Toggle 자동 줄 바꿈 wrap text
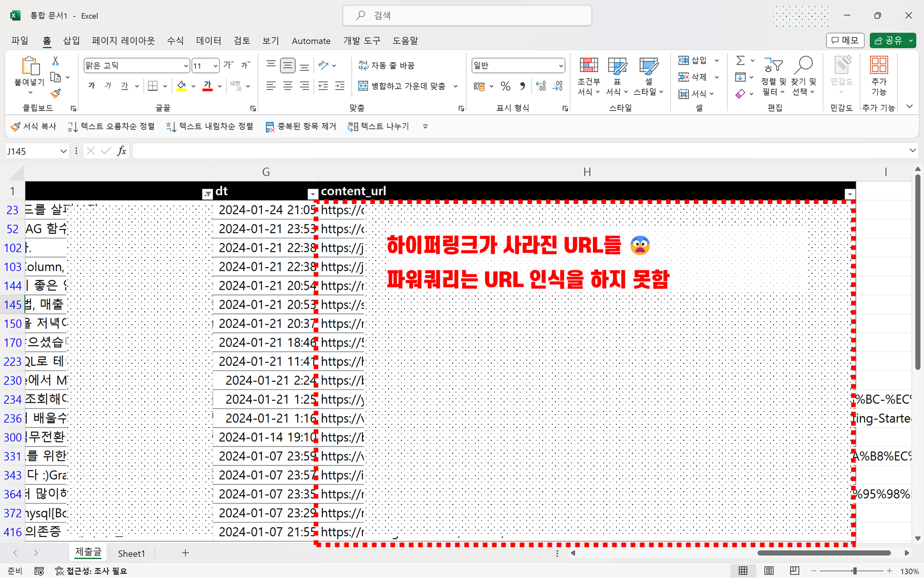The width and height of the screenshot is (924, 578). pos(386,65)
